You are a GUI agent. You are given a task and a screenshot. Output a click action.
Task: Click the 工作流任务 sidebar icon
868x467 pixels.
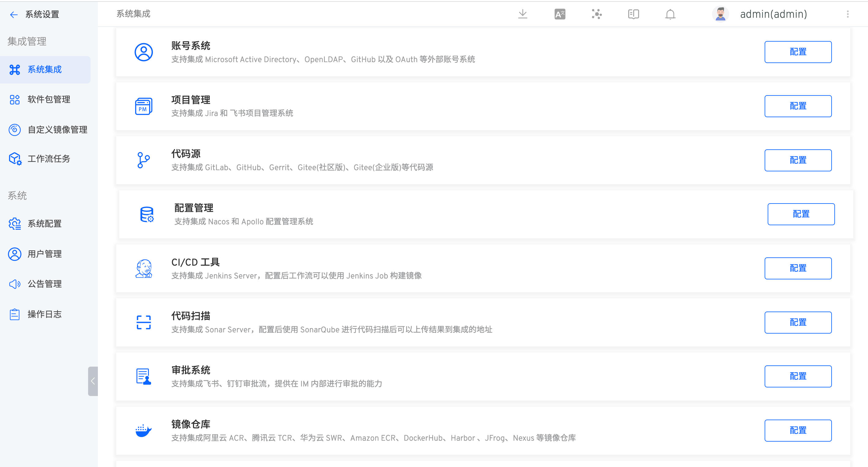tap(15, 159)
